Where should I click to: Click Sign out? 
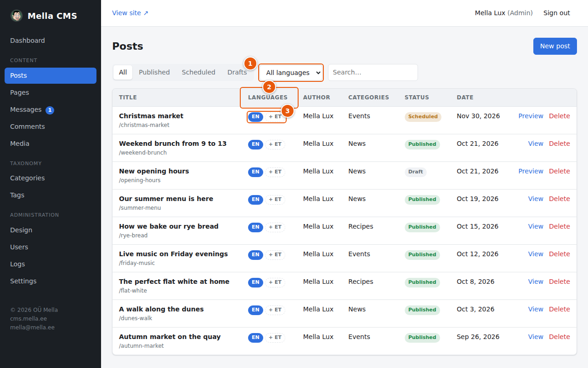[557, 13]
